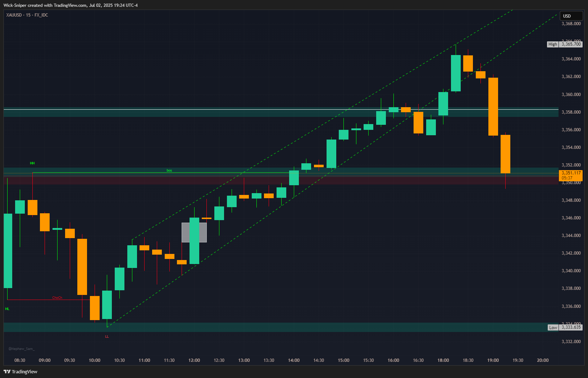The width and height of the screenshot is (588, 378).
Task: Click the 3,346.000 price axis label
Action: pos(571,218)
